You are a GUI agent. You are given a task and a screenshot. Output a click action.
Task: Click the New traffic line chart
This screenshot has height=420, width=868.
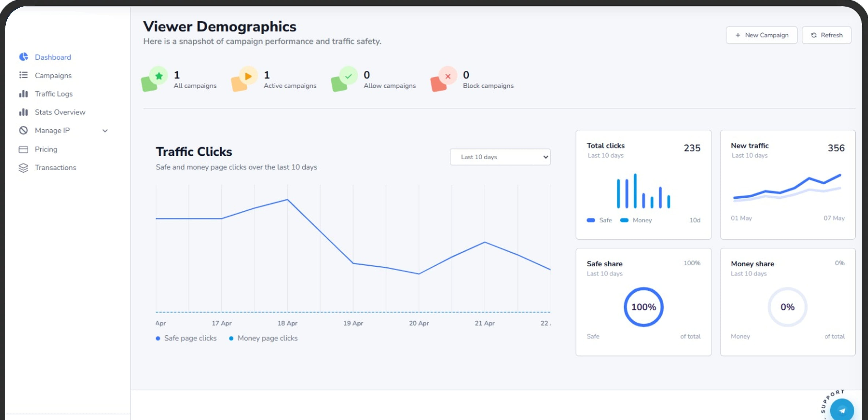coord(787,188)
